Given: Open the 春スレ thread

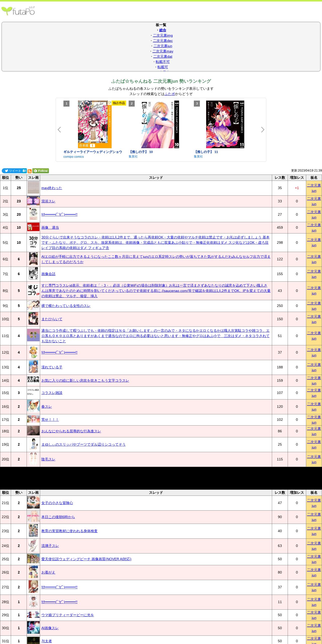Looking at the screenshot, I should [x=47, y=407].
